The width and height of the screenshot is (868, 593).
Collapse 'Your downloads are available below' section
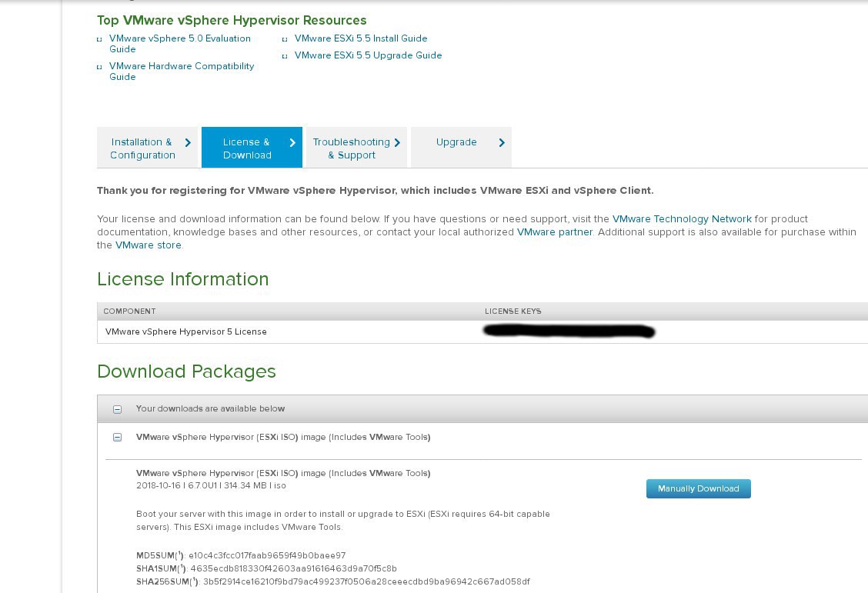[118, 409]
